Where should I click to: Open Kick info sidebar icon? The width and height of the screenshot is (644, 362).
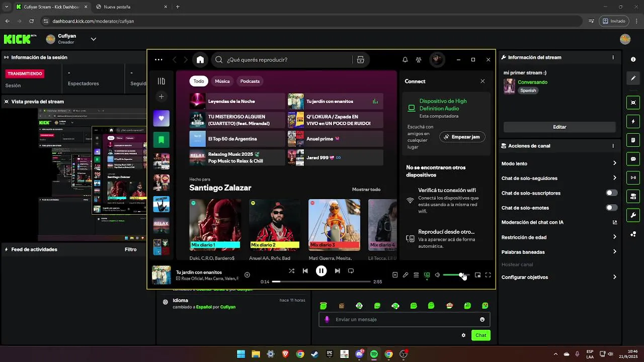(x=633, y=59)
